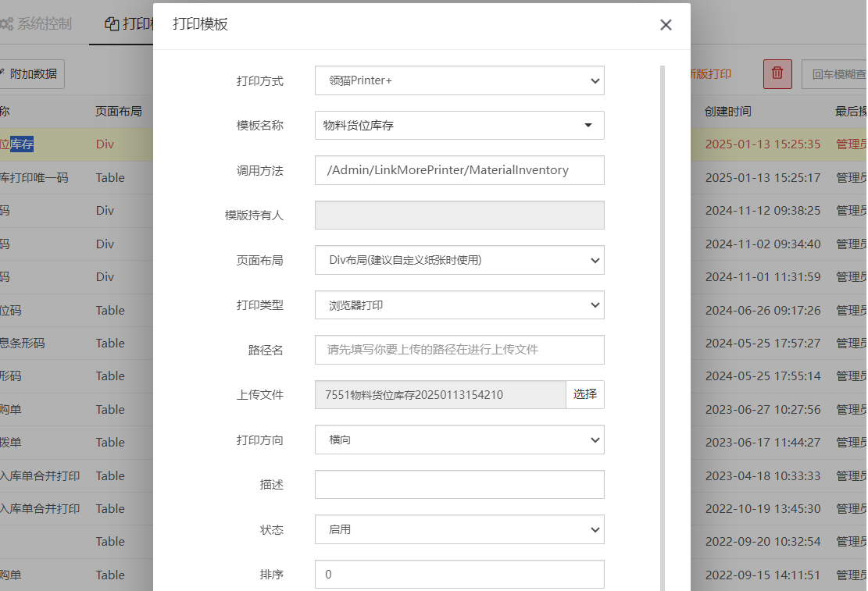
Task: Open the 状态 dropdown
Action: 459,529
